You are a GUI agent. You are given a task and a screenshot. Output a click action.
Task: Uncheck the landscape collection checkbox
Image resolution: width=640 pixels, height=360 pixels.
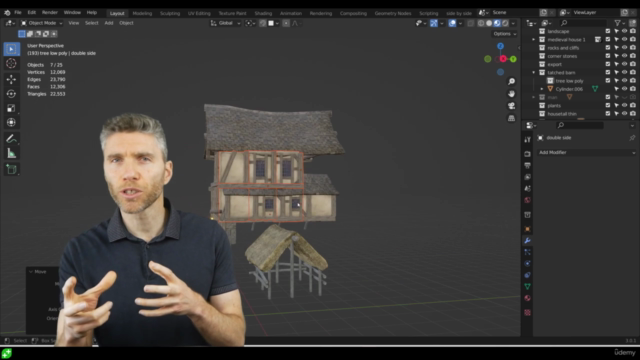click(608, 31)
